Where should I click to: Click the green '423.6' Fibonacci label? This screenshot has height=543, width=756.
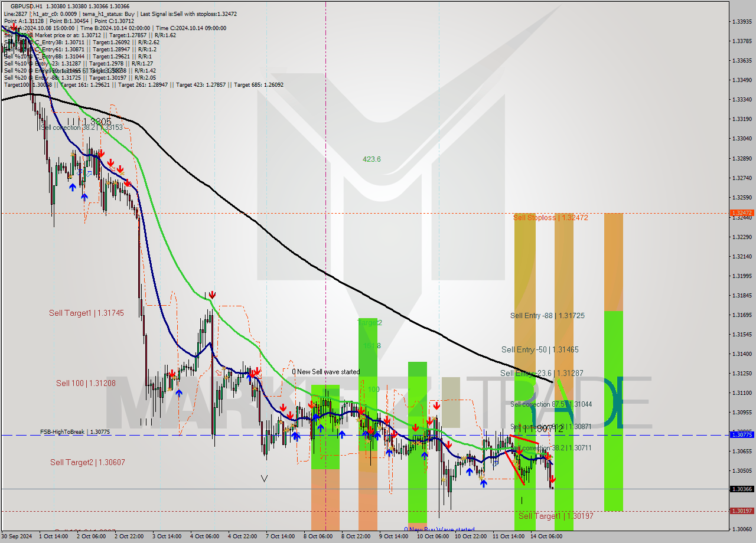click(372, 159)
